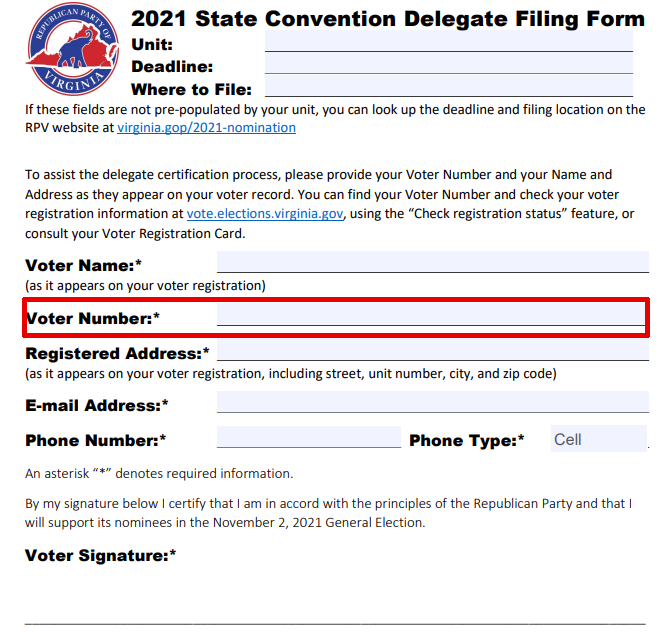Open the virginia.gop/2021-nomination link
Screen dimensions: 667x633
206,128
